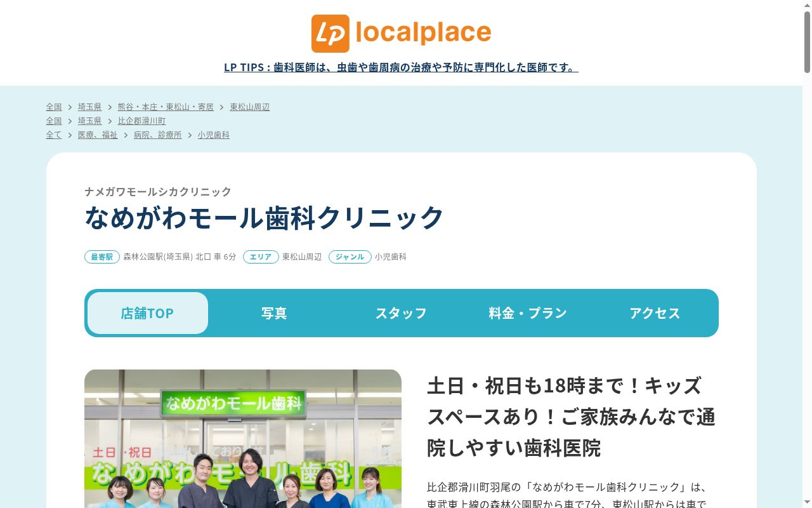Click 全国 in the second breadcrumb row
This screenshot has width=812, height=508.
click(54, 121)
